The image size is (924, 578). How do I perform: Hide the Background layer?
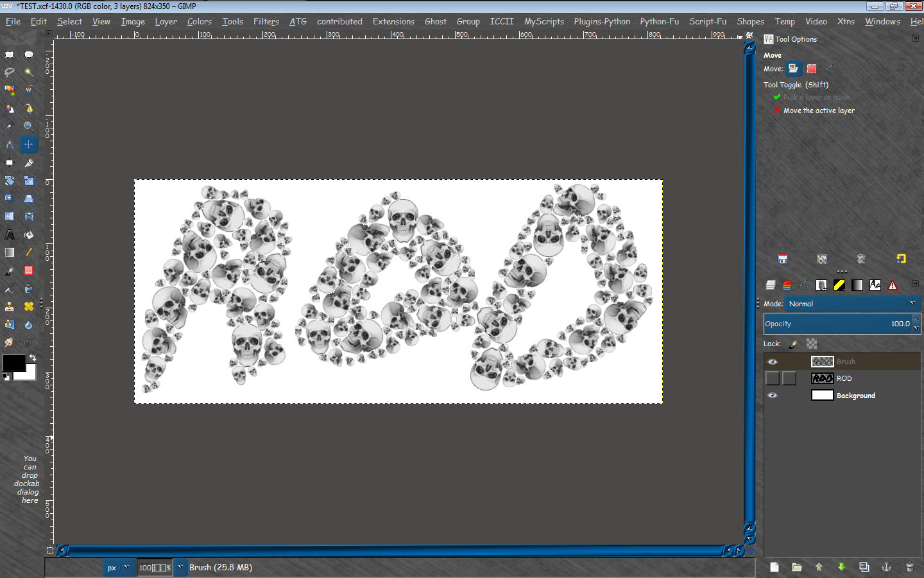773,396
